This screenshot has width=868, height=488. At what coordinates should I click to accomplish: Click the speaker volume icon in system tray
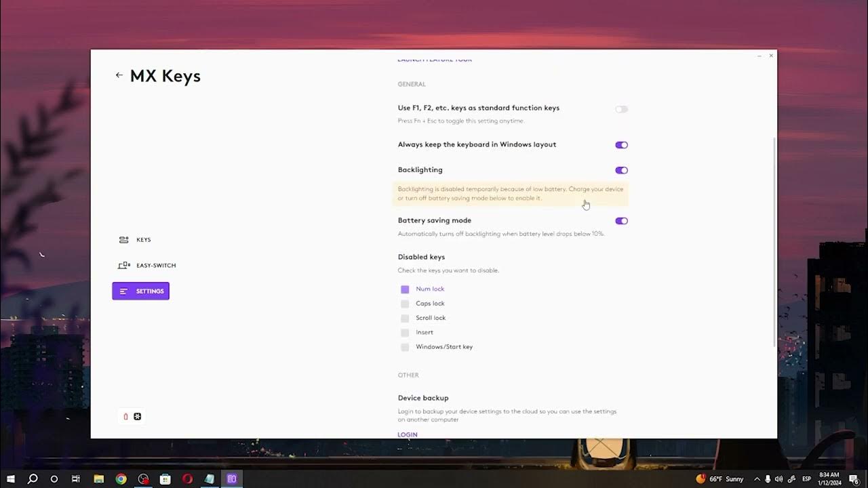coord(778,479)
